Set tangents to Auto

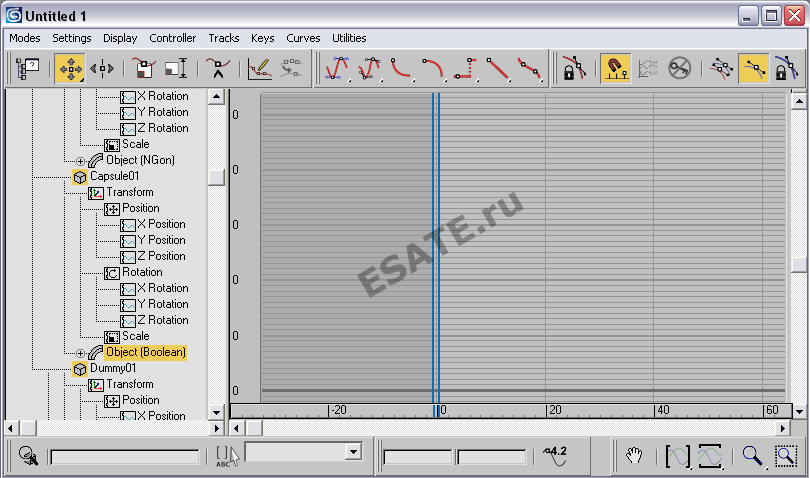pos(337,68)
